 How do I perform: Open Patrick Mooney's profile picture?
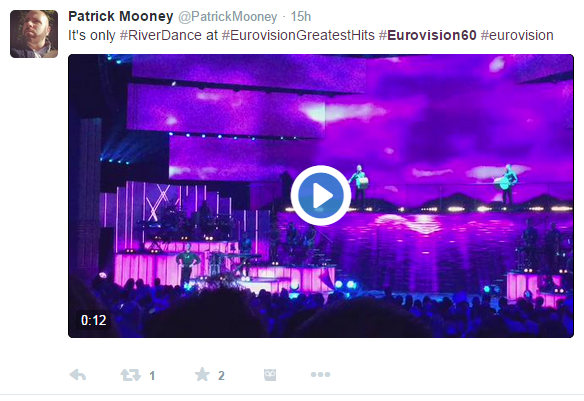click(x=34, y=34)
